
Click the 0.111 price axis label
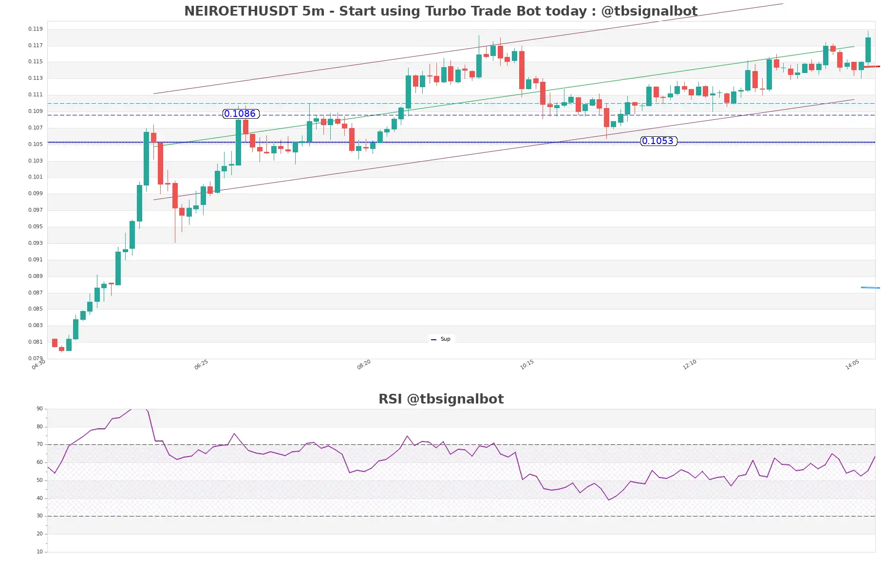[36, 95]
